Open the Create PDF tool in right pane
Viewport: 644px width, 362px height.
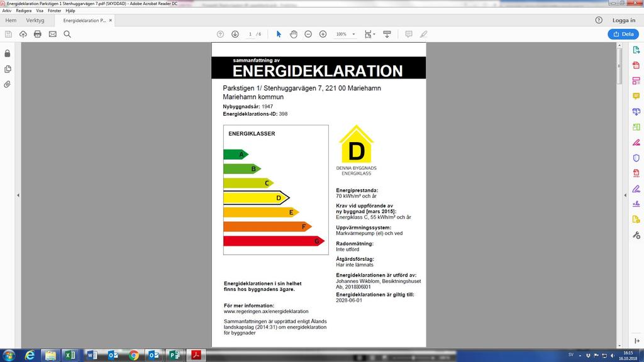(x=636, y=65)
